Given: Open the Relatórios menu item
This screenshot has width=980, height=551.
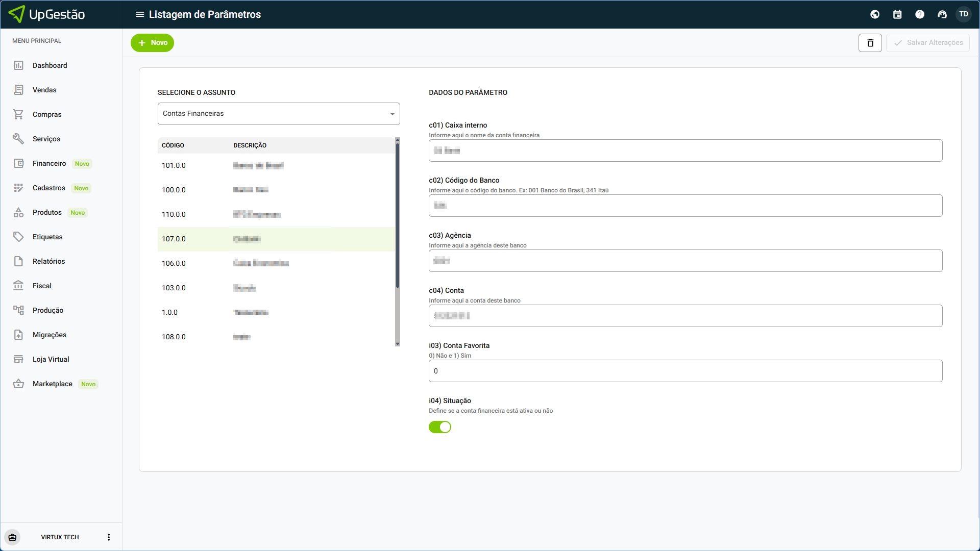Looking at the screenshot, I should point(49,261).
